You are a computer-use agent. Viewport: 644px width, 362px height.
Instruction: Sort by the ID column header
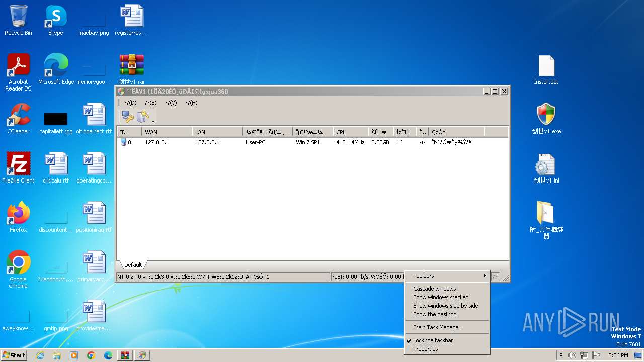tap(129, 132)
